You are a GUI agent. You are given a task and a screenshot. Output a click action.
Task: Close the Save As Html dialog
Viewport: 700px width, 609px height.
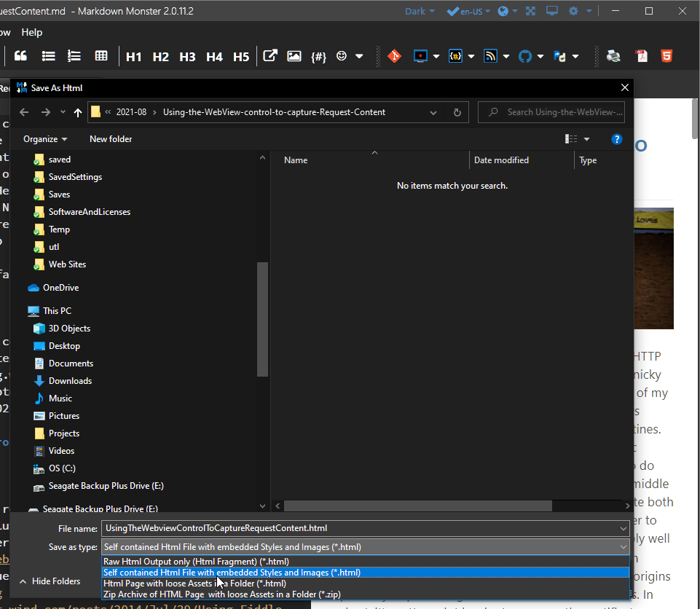624,87
